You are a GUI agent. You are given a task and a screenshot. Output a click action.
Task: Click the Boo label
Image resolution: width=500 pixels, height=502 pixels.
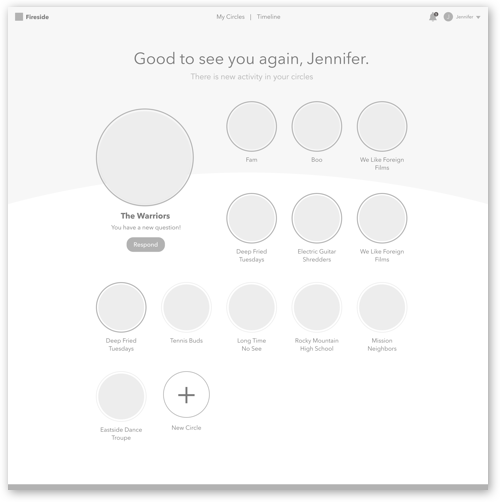click(317, 160)
